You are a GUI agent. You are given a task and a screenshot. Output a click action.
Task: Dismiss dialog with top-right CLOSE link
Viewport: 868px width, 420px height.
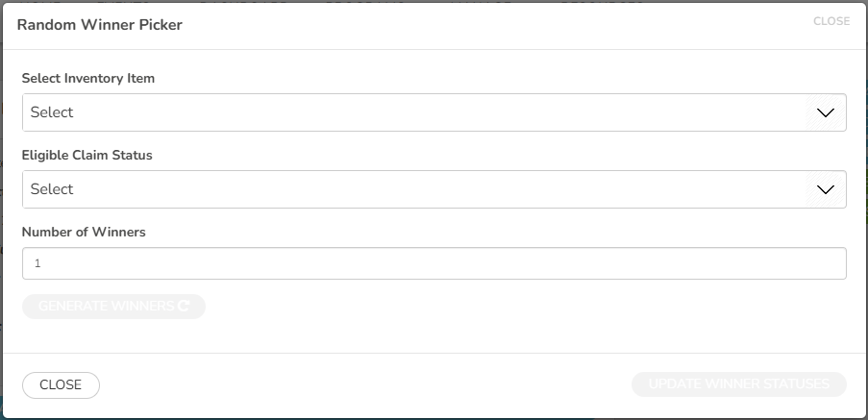coord(831,21)
